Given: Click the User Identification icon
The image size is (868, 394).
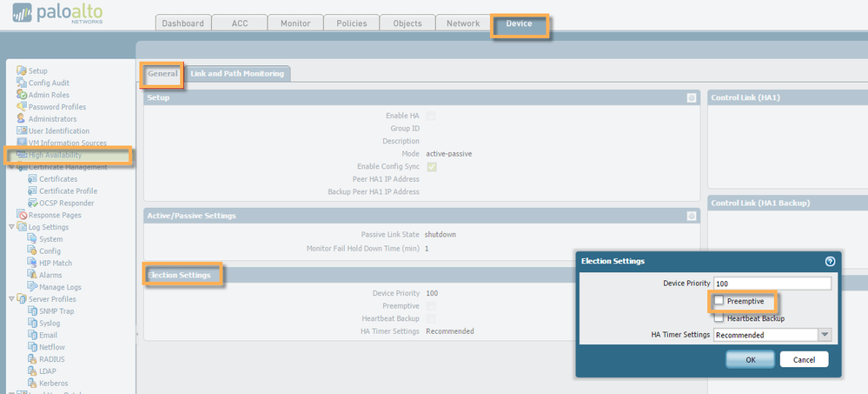Looking at the screenshot, I should (22, 130).
